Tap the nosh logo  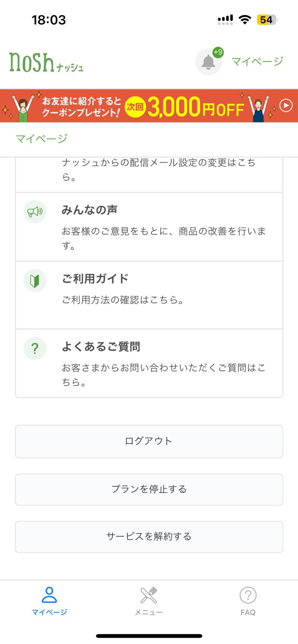pos(46,63)
